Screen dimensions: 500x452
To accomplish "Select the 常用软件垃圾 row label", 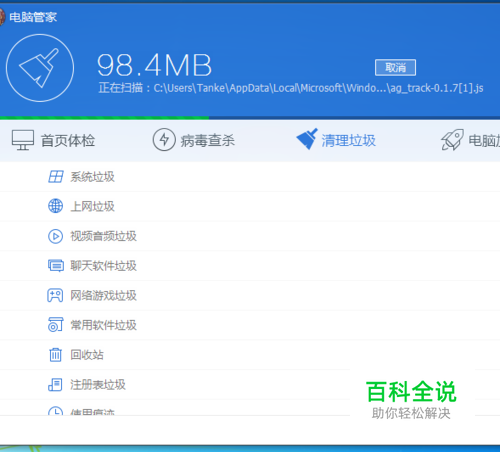I will 103,325.
